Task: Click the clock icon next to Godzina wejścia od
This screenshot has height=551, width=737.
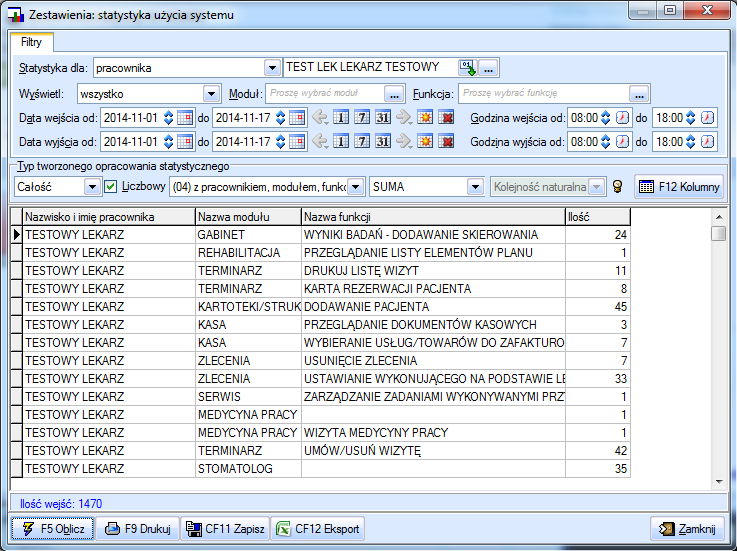Action: [622, 117]
